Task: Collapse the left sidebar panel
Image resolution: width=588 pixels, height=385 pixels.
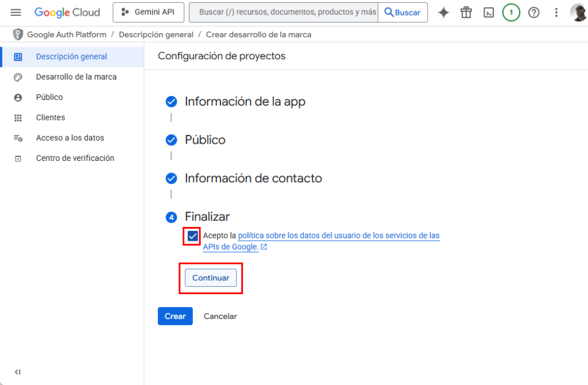Action: (x=18, y=372)
